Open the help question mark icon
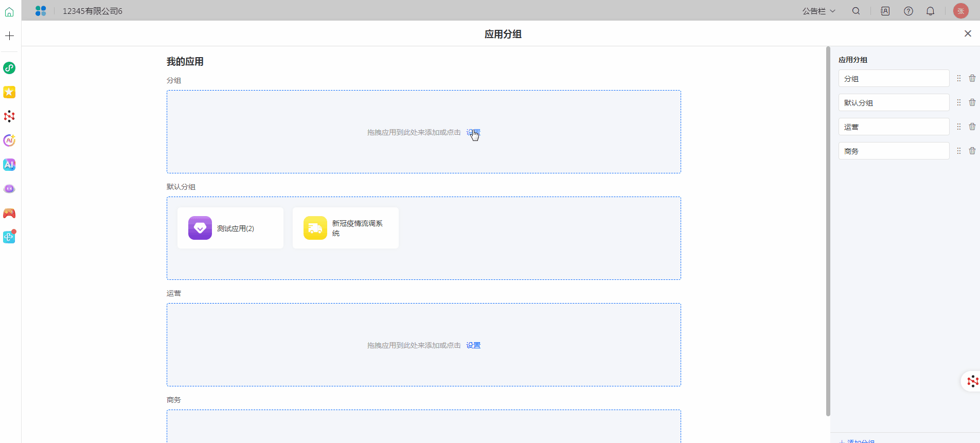This screenshot has height=443, width=980. click(x=908, y=11)
